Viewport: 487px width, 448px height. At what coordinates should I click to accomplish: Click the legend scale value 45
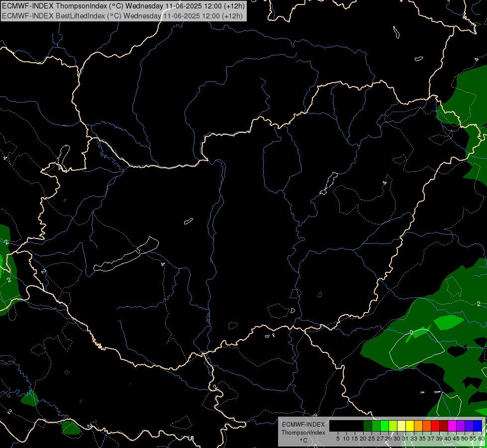click(456, 439)
